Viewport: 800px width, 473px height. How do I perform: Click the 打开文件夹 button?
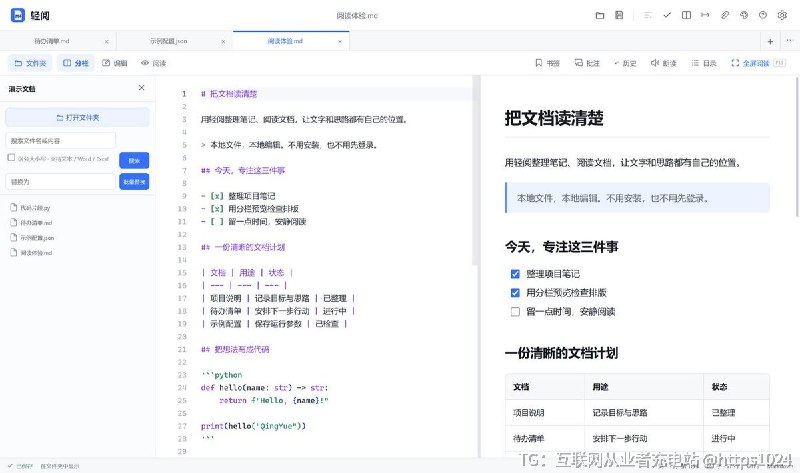(x=77, y=117)
